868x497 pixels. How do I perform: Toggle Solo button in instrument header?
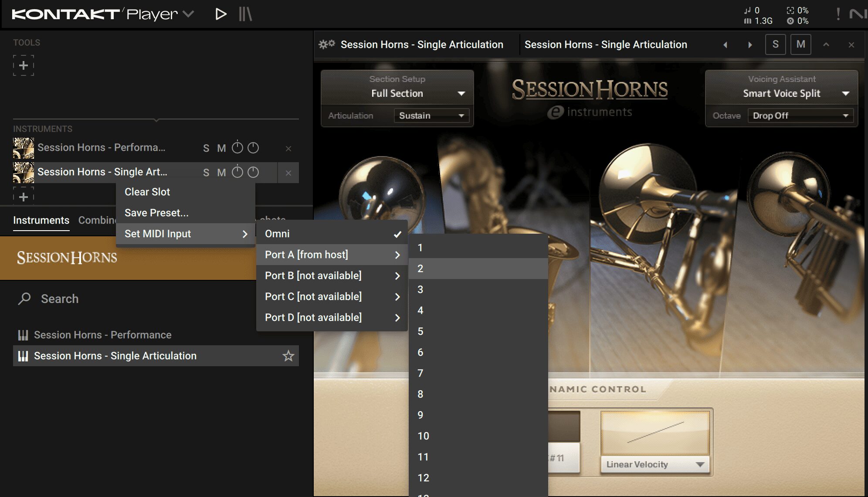[x=776, y=44]
